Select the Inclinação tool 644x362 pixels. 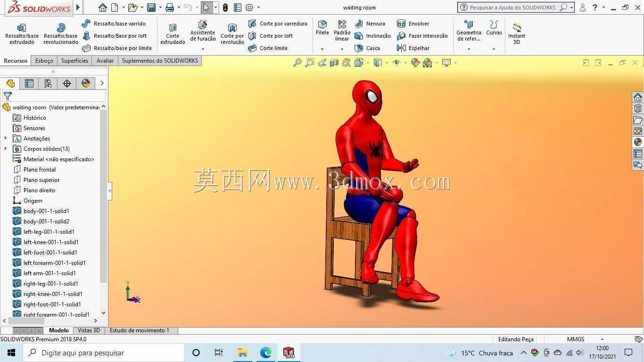[372, 36]
